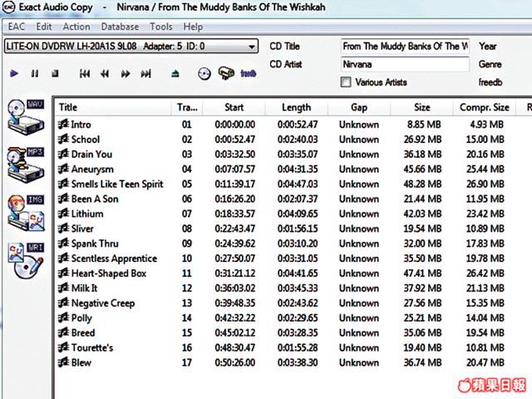
Task: Sort by the Size column header
Action: click(421, 107)
